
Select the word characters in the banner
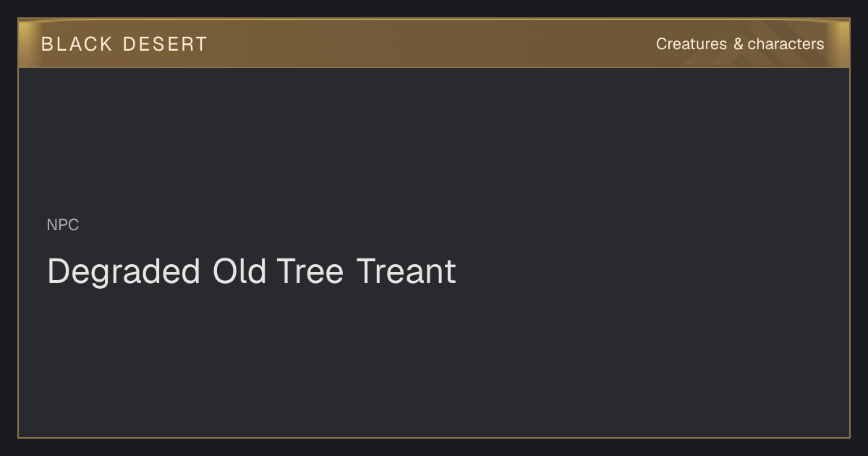[x=786, y=44]
